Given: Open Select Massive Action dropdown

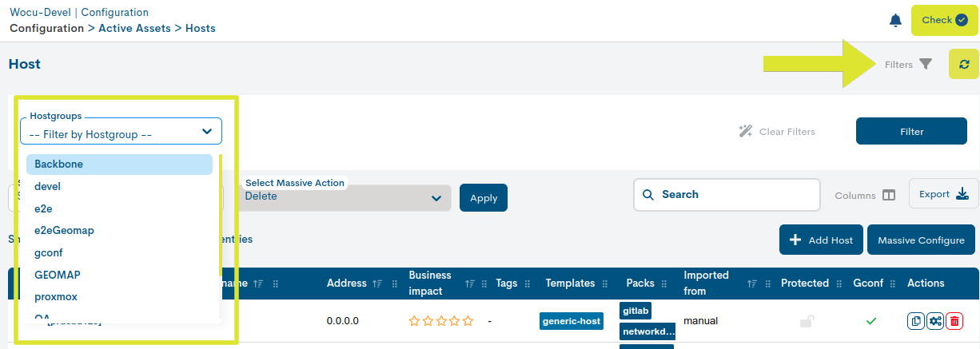Looking at the screenshot, I should (x=345, y=197).
